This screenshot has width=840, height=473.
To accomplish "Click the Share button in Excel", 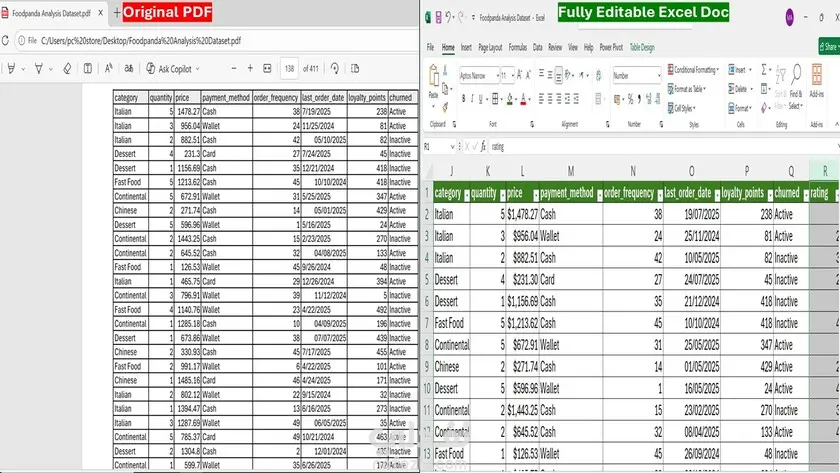I will point(829,47).
